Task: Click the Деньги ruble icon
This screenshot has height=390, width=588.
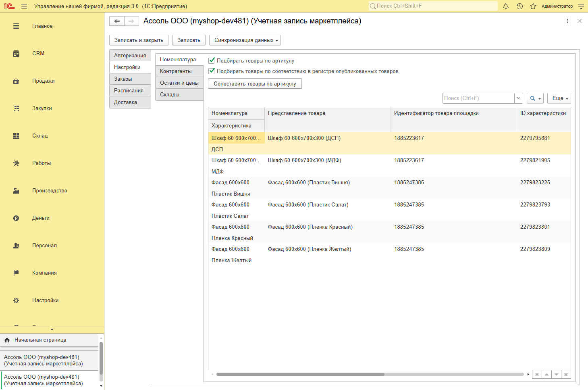Action: coord(16,218)
